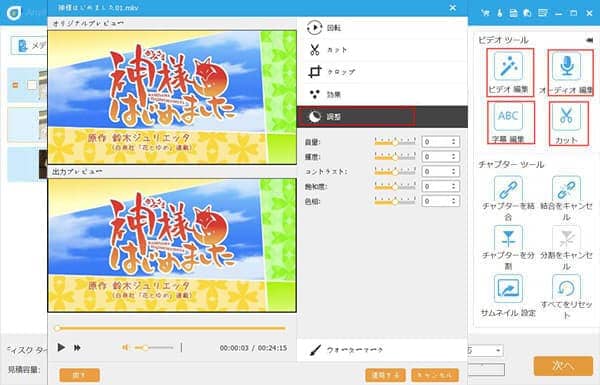The image size is (600, 385).
Task: Click the 輝度 value spinner arrows
Action: point(453,157)
